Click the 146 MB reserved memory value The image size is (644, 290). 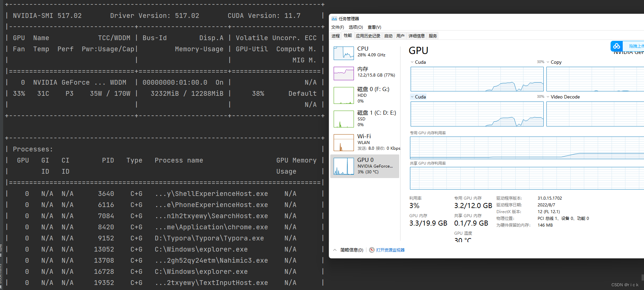pyautogui.click(x=545, y=225)
